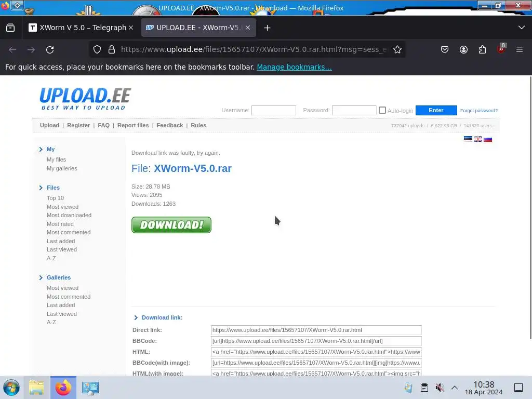Click Manage bookmarks link
532x399 pixels.
pos(294,67)
